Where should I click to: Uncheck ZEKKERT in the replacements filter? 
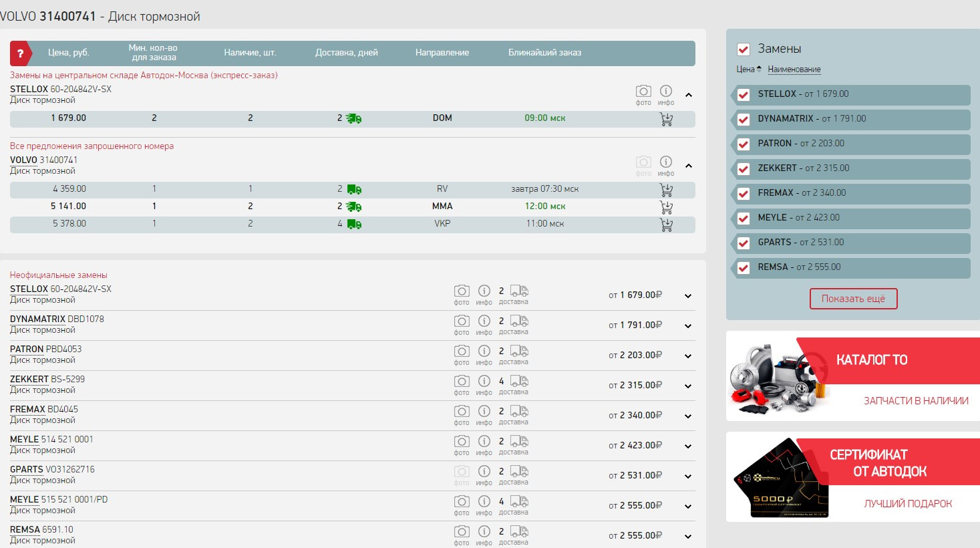click(x=743, y=168)
